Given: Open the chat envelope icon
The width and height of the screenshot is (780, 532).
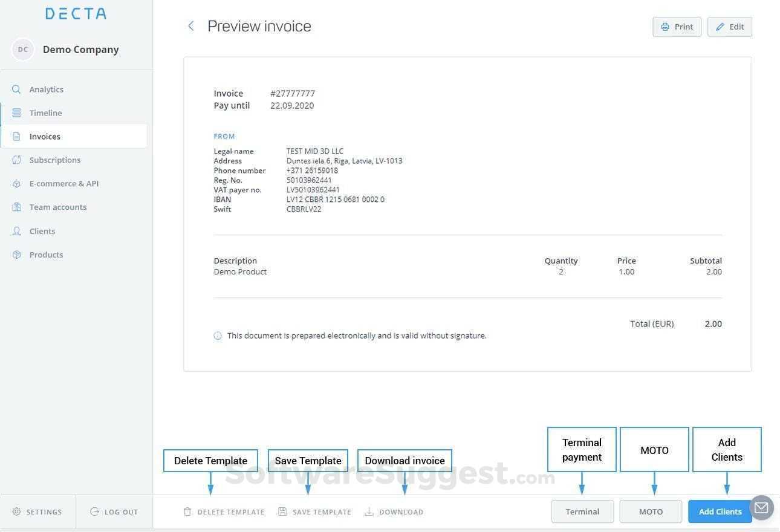Looking at the screenshot, I should [x=761, y=508].
